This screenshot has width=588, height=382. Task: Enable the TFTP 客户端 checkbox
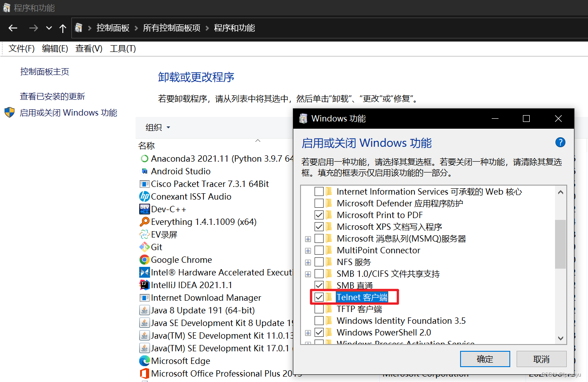pyautogui.click(x=319, y=309)
